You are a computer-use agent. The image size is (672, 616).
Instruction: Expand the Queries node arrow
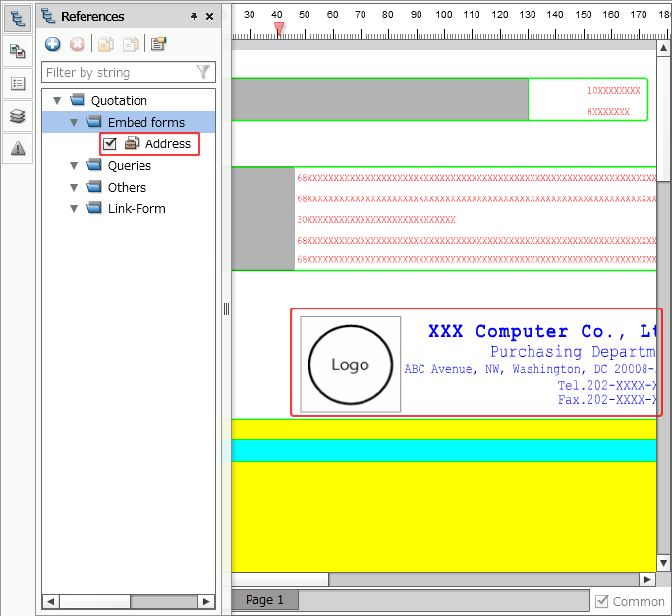[74, 165]
